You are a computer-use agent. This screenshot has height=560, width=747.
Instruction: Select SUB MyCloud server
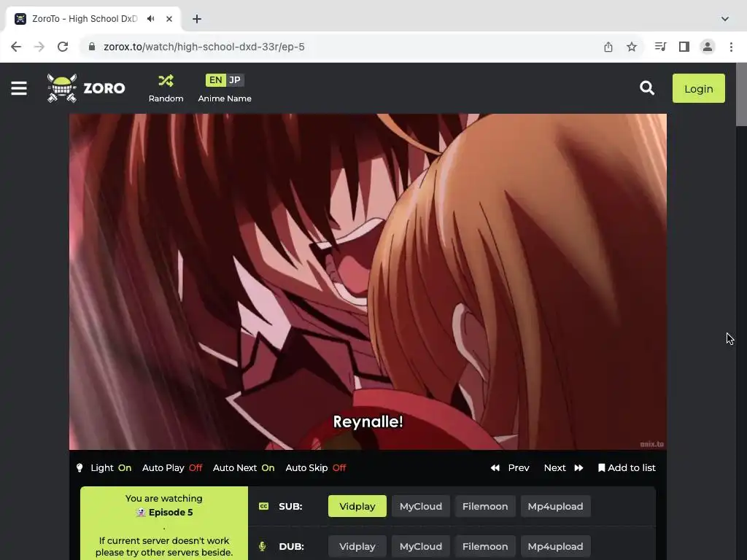421,506
